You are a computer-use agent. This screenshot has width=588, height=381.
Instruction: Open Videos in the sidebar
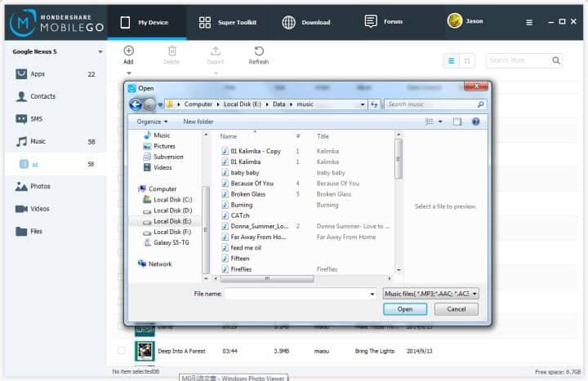tap(56, 209)
